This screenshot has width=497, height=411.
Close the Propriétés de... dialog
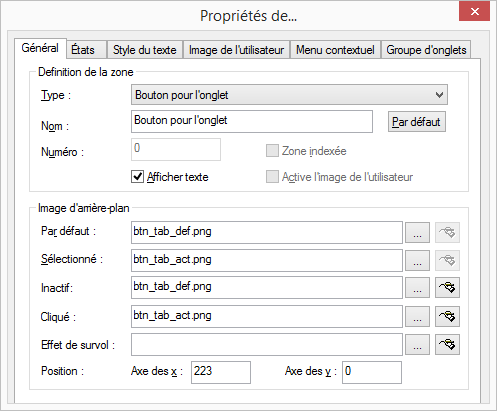[x=474, y=11]
